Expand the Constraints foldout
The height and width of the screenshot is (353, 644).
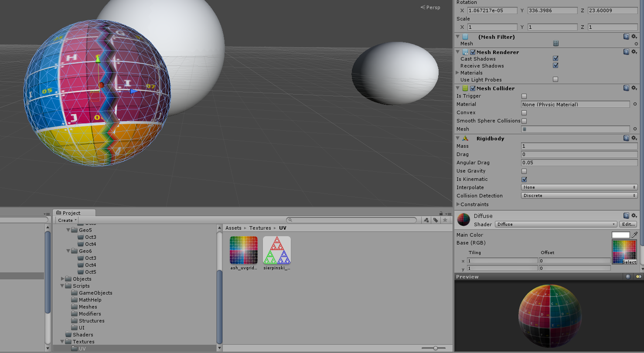[458, 204]
